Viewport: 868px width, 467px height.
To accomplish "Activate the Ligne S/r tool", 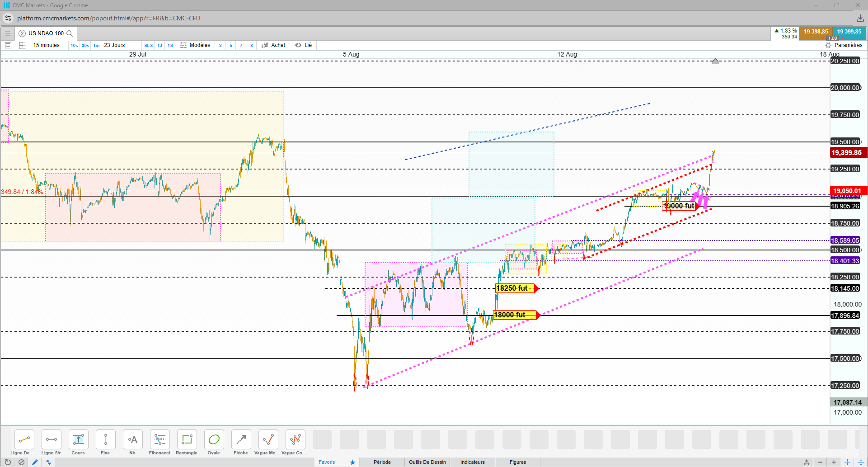I will 51,443.
